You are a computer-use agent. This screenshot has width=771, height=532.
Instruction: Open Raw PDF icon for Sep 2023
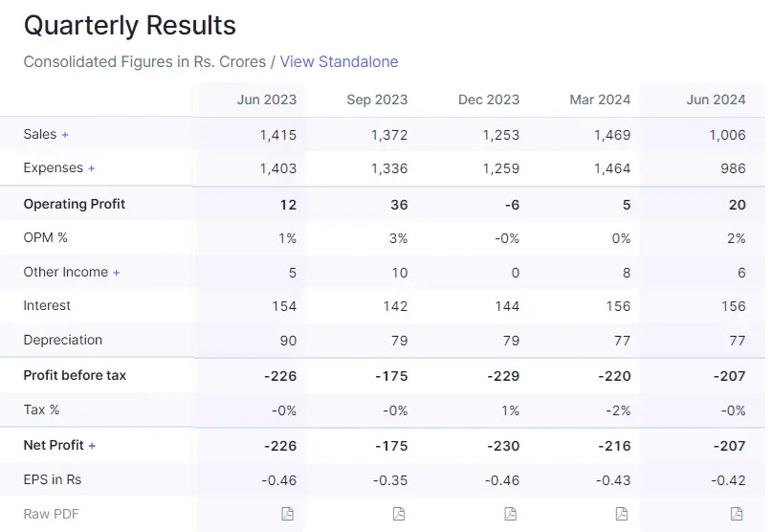[x=399, y=514]
